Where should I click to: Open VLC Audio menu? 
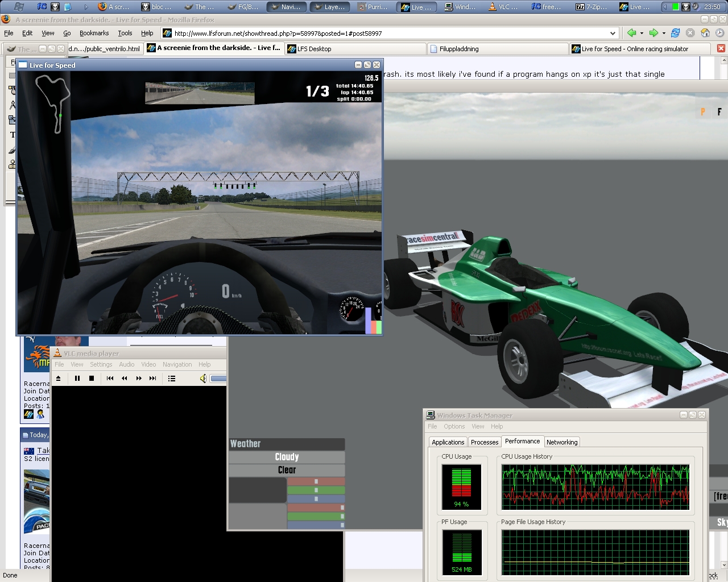[127, 364]
